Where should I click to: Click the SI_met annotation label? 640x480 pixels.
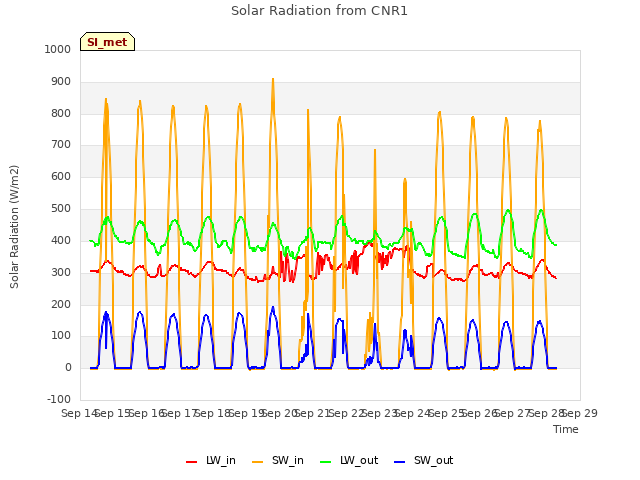(x=107, y=42)
